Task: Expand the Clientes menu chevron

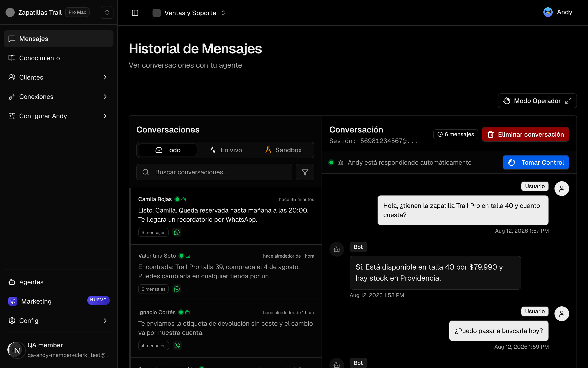Action: (x=105, y=78)
